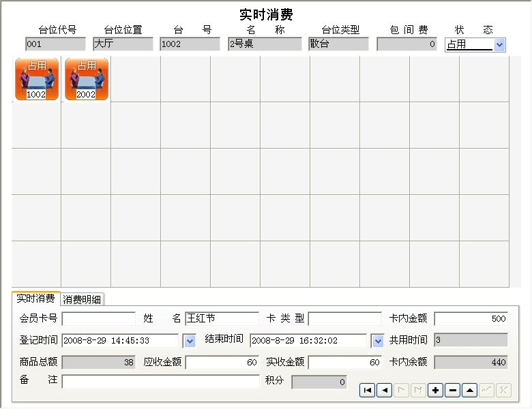Click the 实时消费 page title
Viewport: 532px width, 409px height.
tap(266, 14)
